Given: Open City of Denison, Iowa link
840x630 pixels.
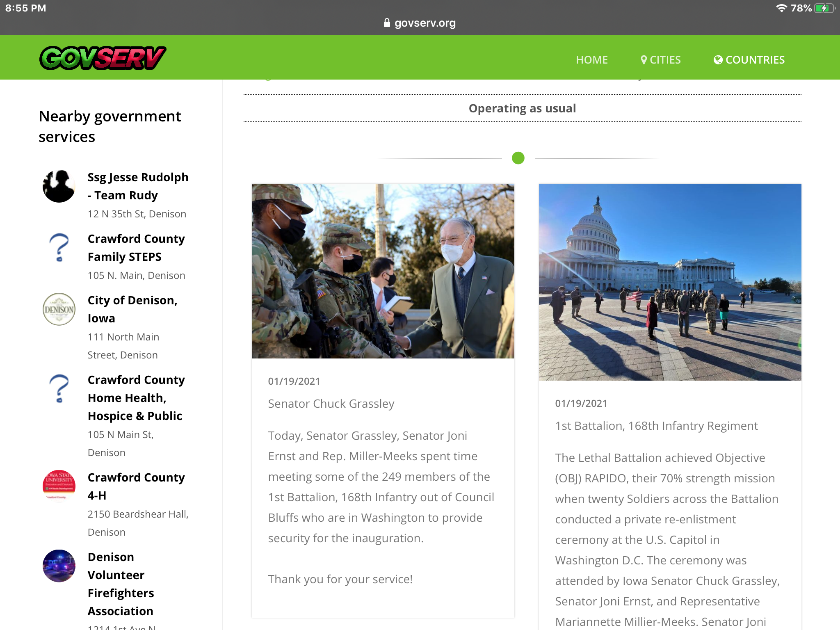Looking at the screenshot, I should pos(132,309).
